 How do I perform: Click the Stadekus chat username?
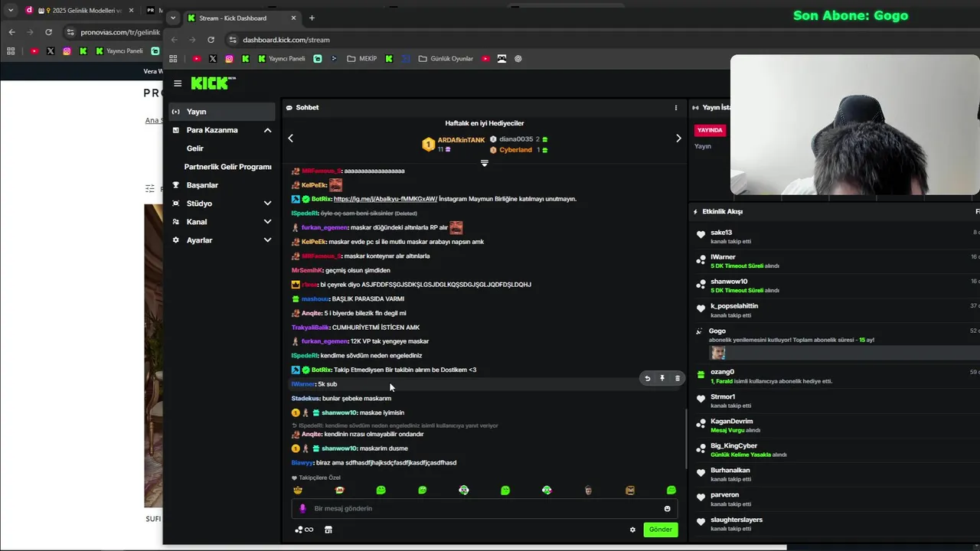[x=305, y=399]
